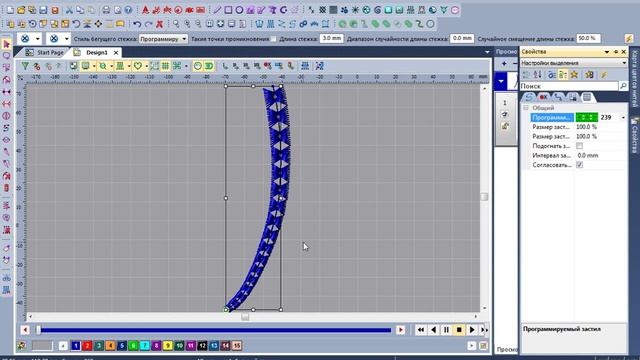640x360 pixels.
Task: Toggle the 3D TrueView icon
Action: (209, 66)
